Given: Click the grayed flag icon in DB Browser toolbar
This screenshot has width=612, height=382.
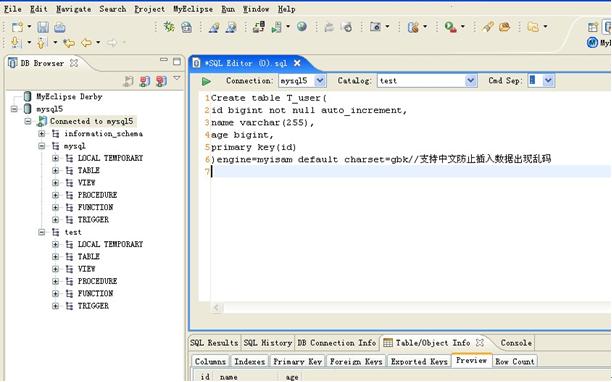Looking at the screenshot, I should [128, 81].
